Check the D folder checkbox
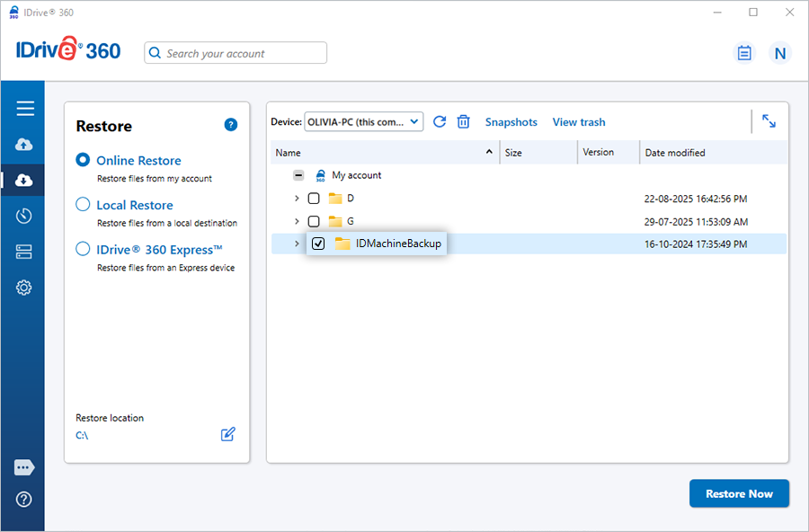The height and width of the screenshot is (532, 809). point(314,199)
